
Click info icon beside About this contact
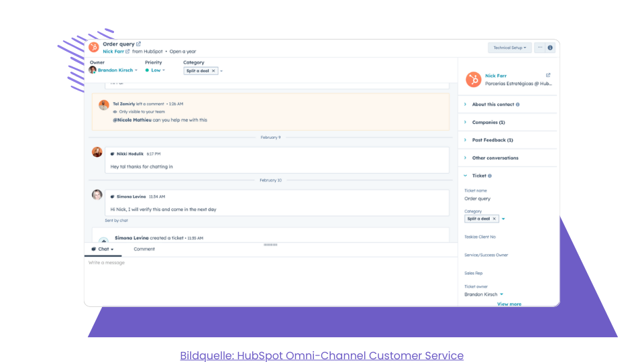tap(517, 105)
